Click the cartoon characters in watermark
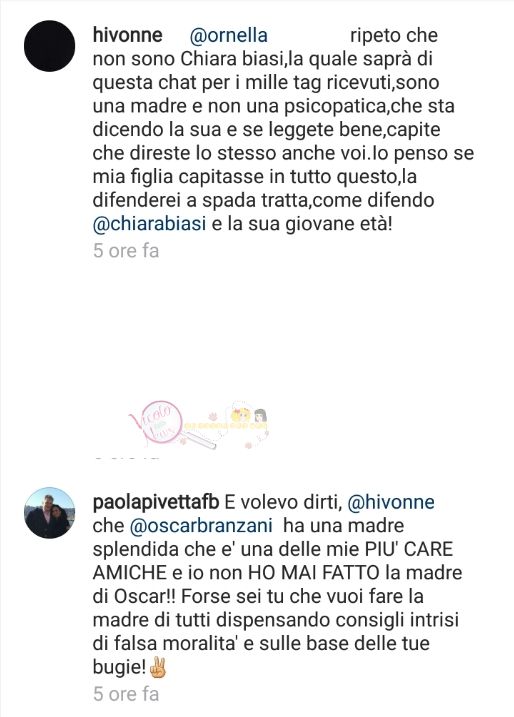 point(249,420)
